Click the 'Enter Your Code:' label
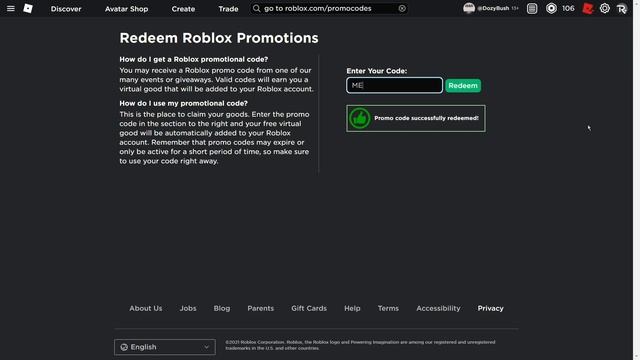640x360 pixels. (377, 71)
